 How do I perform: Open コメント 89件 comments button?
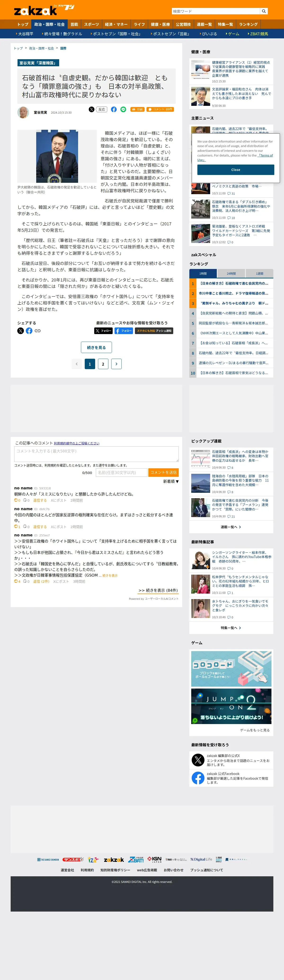click(160, 109)
